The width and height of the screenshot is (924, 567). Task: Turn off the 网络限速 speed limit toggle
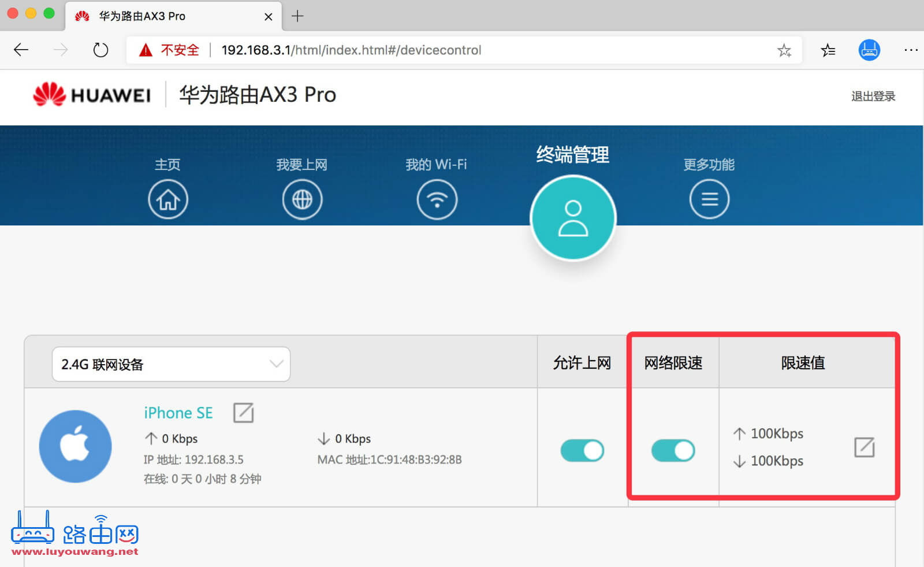pos(672,451)
